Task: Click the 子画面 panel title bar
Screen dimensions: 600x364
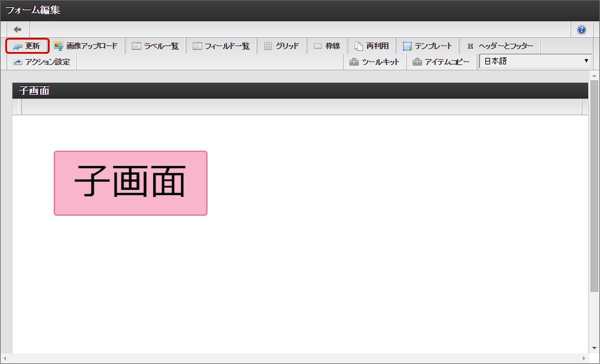Action: click(300, 90)
